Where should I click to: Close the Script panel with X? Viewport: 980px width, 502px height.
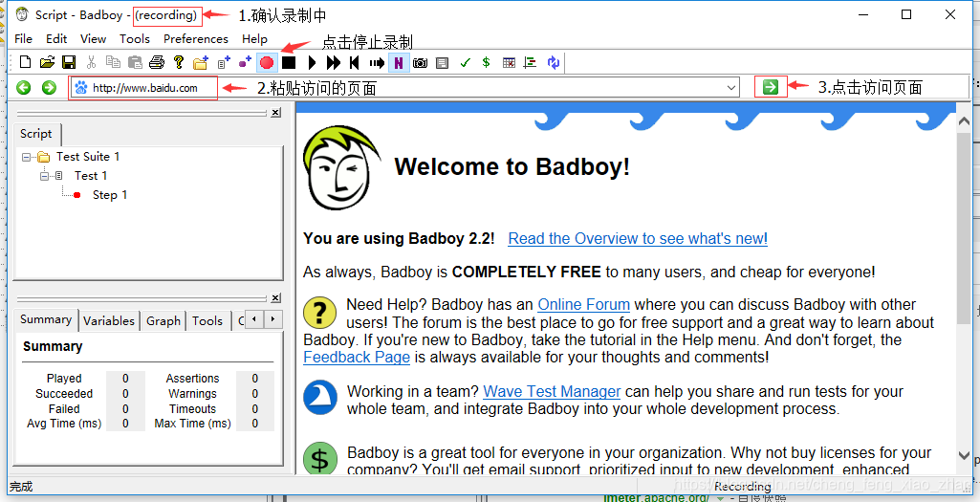275,113
